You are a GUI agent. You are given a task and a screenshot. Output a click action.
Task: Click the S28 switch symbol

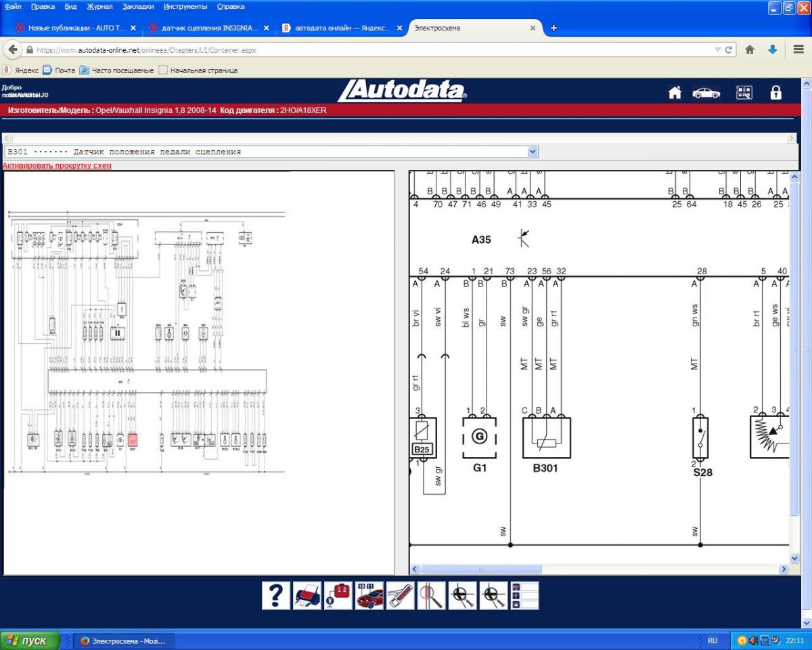(700, 437)
